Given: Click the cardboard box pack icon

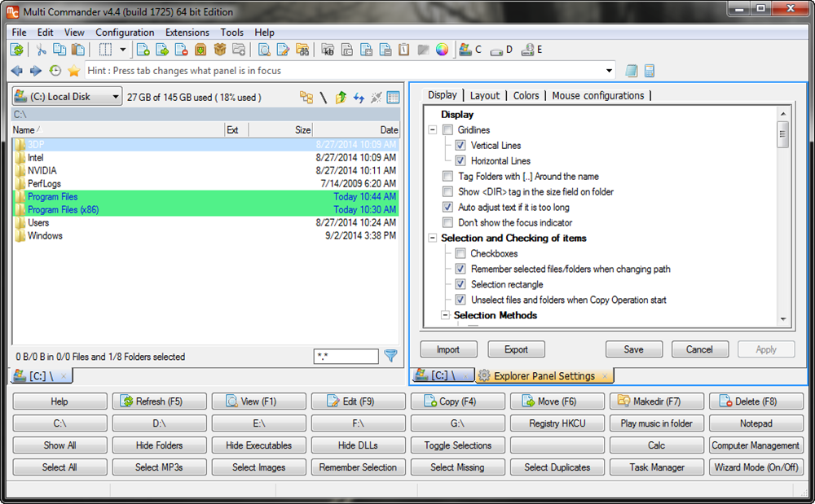Looking at the screenshot, I should 220,50.
